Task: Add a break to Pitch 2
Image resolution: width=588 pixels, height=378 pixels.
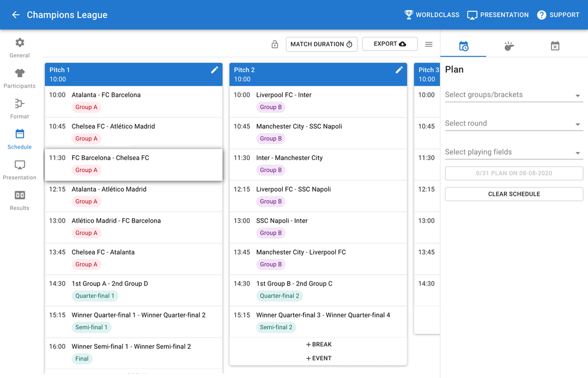Action: (x=318, y=344)
